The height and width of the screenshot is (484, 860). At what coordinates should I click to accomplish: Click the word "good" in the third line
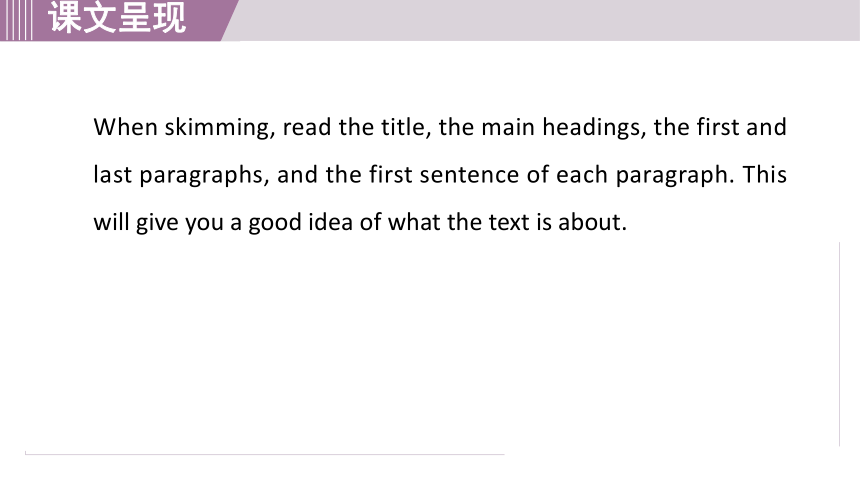275,224
